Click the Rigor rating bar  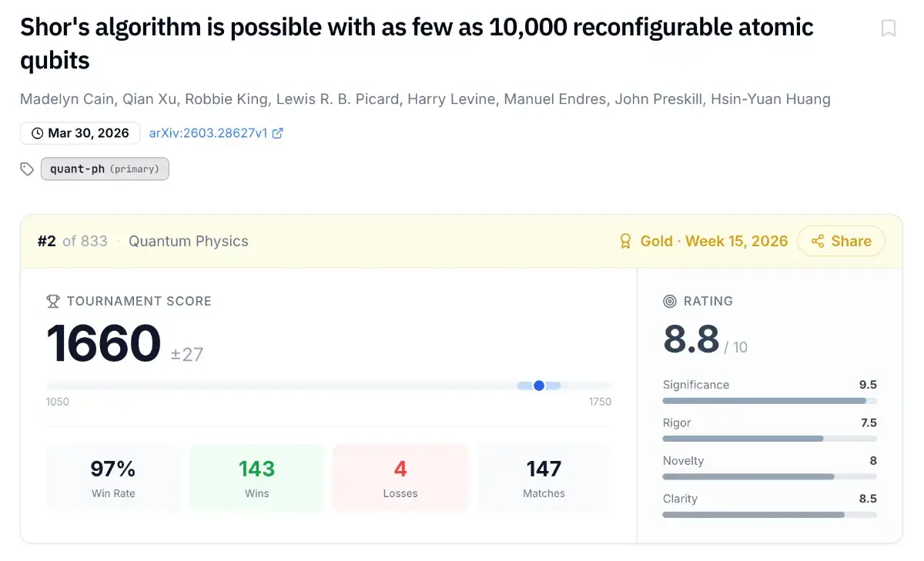coord(769,439)
